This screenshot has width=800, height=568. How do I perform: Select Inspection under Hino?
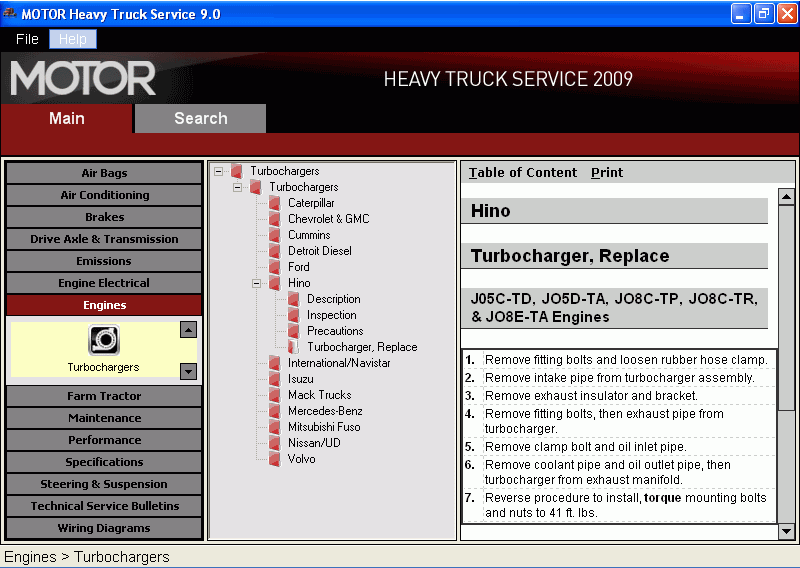pyautogui.click(x=332, y=315)
